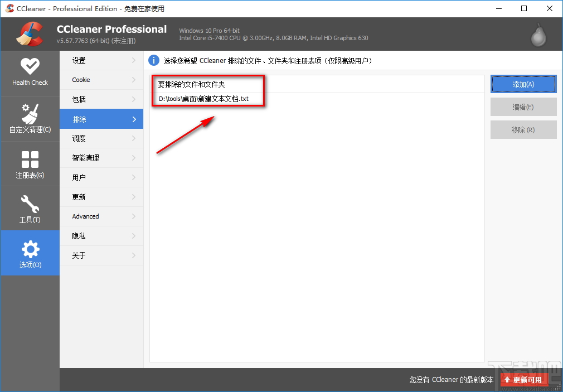Open the Cookie options page

[101, 80]
